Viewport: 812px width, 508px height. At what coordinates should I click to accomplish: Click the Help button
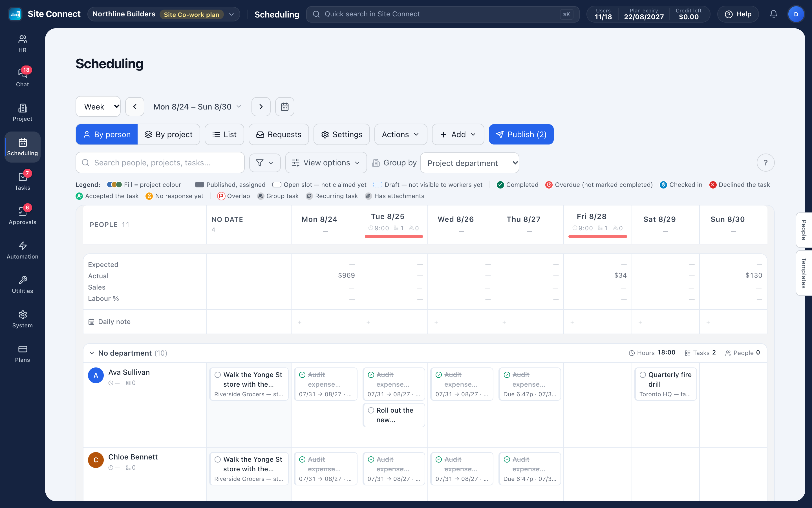pyautogui.click(x=738, y=14)
